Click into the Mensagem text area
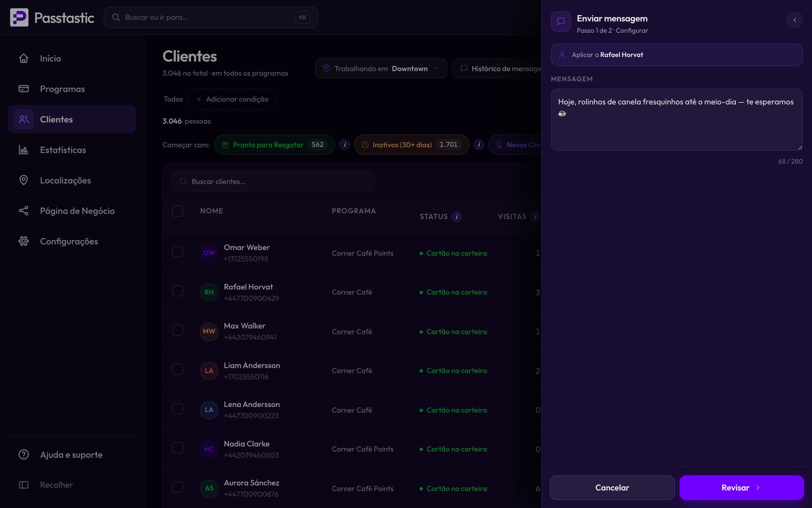812x508 pixels. click(x=676, y=119)
